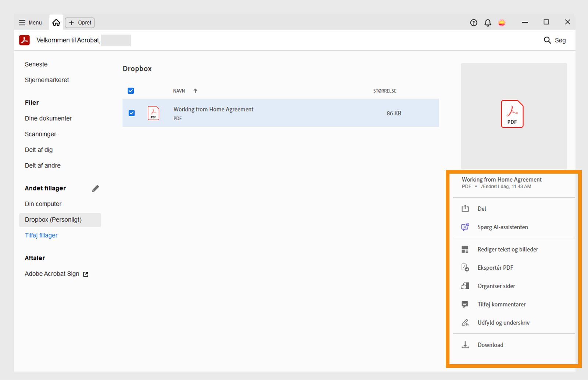Click the Opret create button

(x=80, y=23)
